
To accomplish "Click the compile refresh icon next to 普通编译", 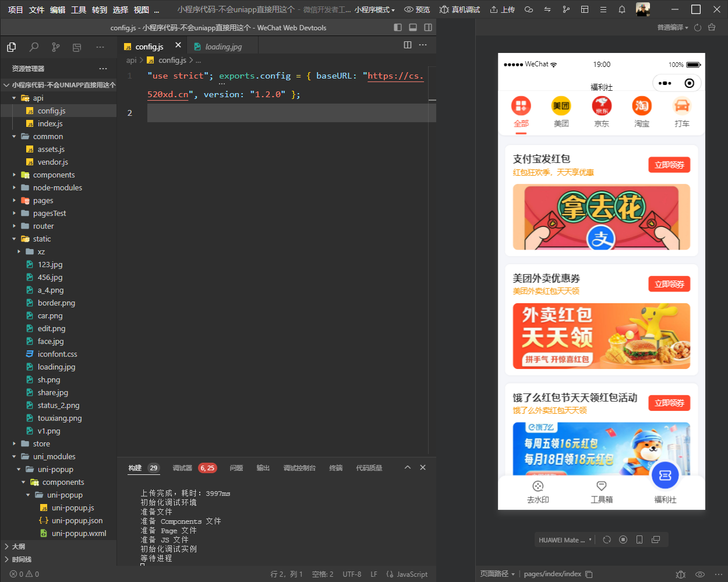I will pyautogui.click(x=698, y=27).
